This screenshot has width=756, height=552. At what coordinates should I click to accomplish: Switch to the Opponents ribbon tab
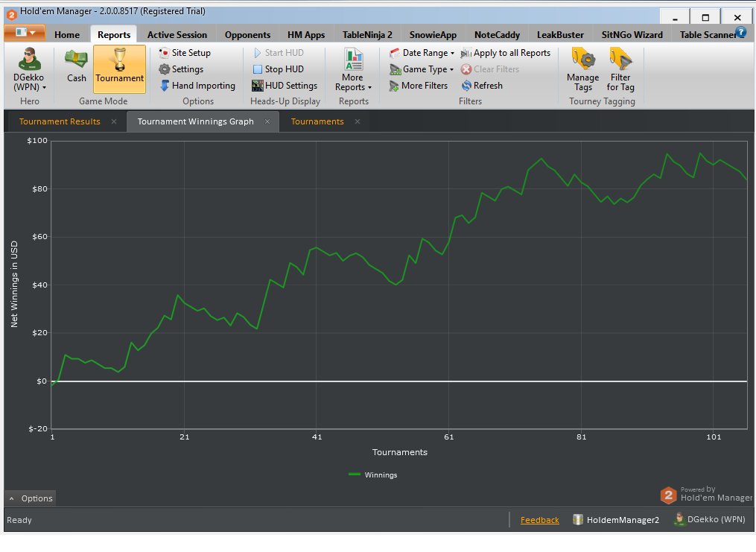coord(247,35)
